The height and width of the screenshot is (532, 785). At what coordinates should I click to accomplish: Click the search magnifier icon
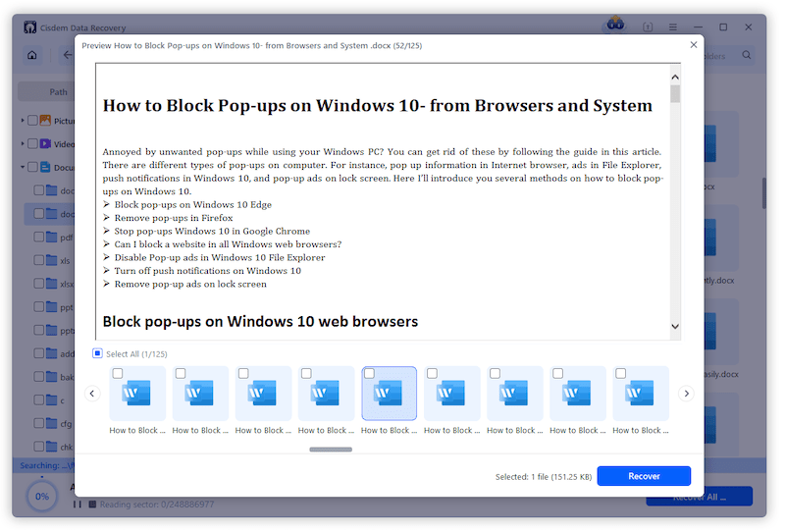(747, 56)
